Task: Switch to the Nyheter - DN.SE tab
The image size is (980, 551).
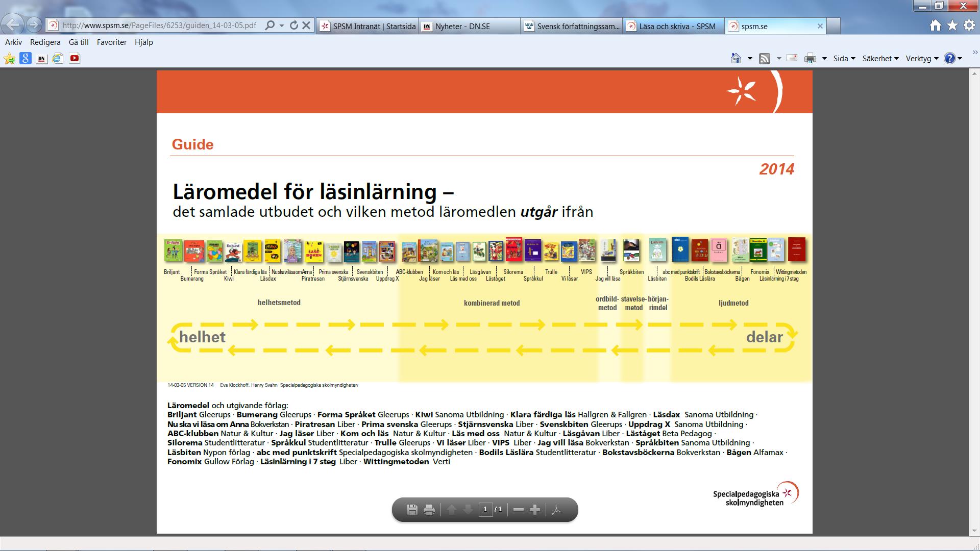Action: [470, 26]
